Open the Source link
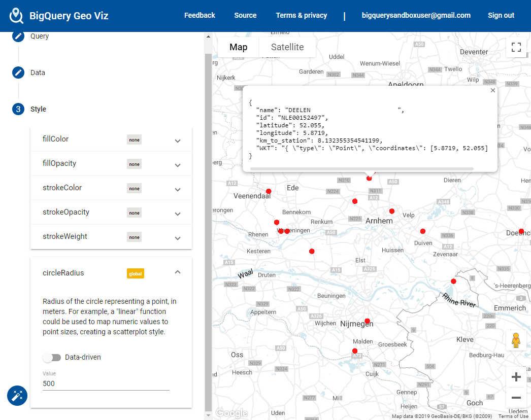 click(245, 15)
